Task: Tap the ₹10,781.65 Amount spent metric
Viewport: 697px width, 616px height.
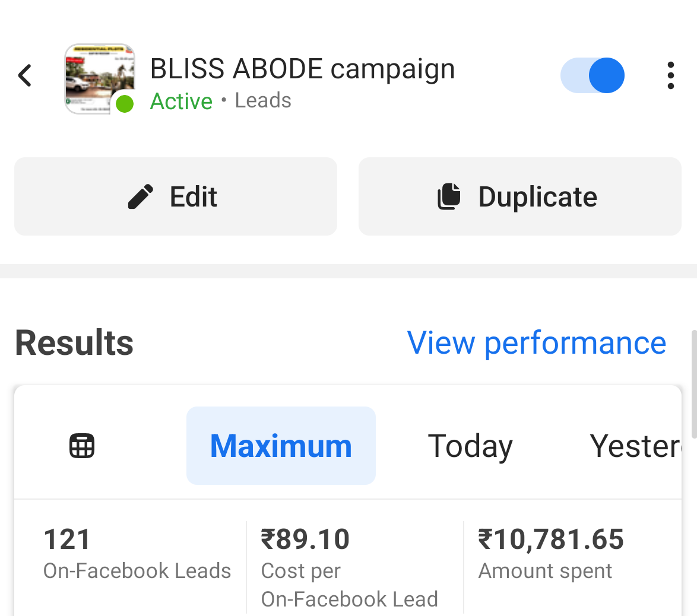Action: [551, 554]
